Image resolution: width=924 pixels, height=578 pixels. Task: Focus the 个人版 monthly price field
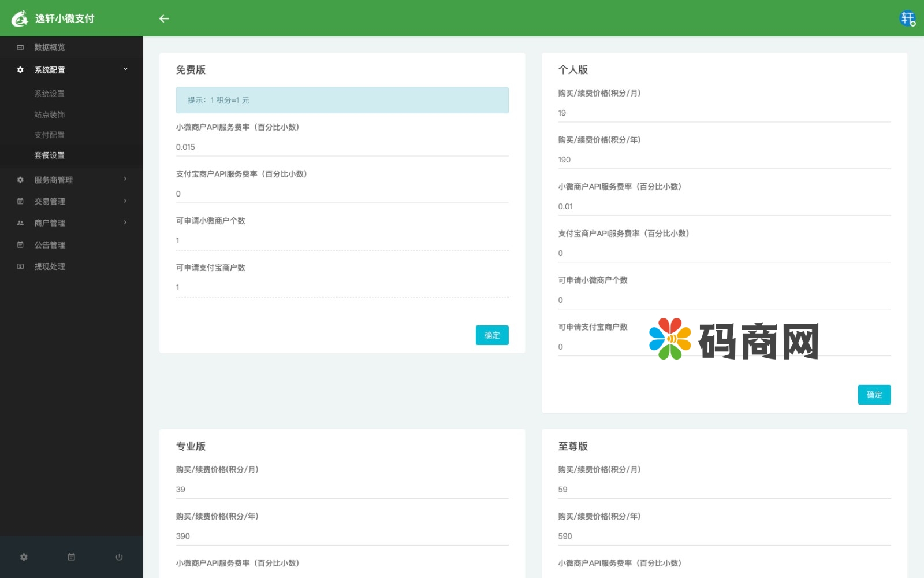click(724, 113)
